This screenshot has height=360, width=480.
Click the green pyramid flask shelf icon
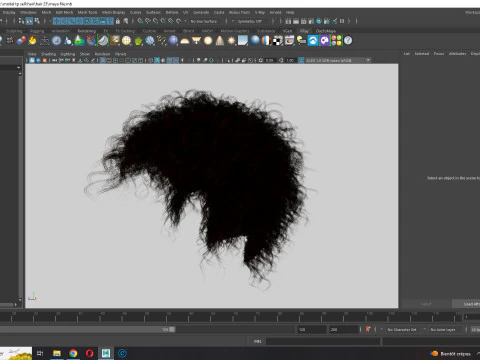coord(79,41)
